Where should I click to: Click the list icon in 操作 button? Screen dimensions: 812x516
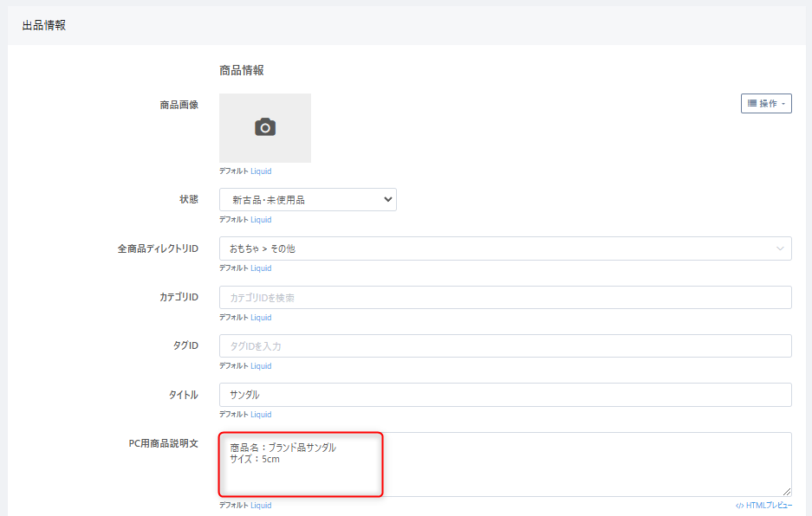(x=752, y=104)
